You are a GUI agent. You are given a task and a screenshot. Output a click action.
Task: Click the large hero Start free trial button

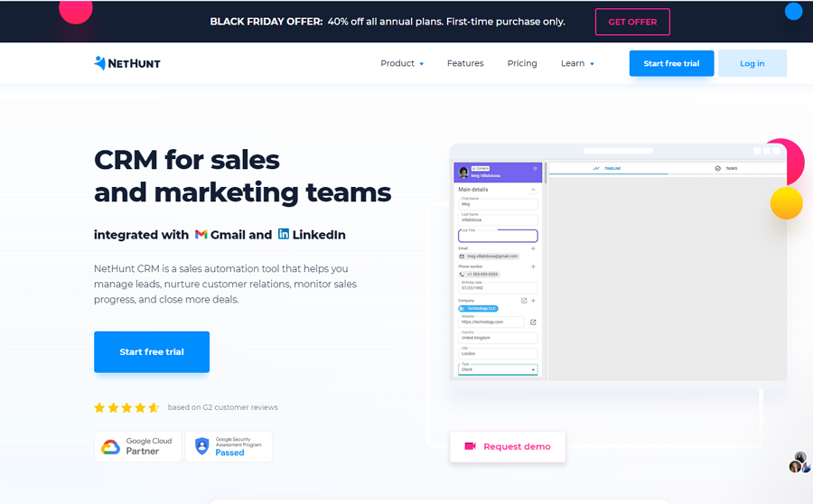[x=152, y=351]
